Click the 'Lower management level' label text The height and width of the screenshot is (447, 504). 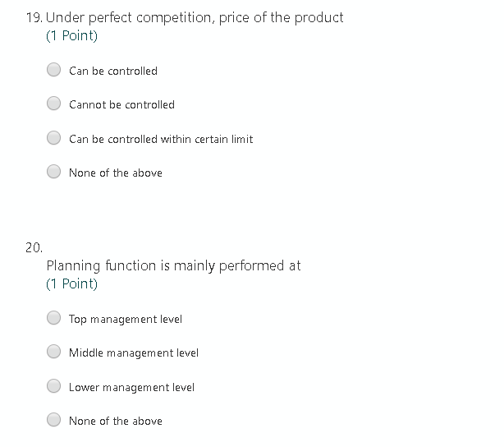click(131, 388)
